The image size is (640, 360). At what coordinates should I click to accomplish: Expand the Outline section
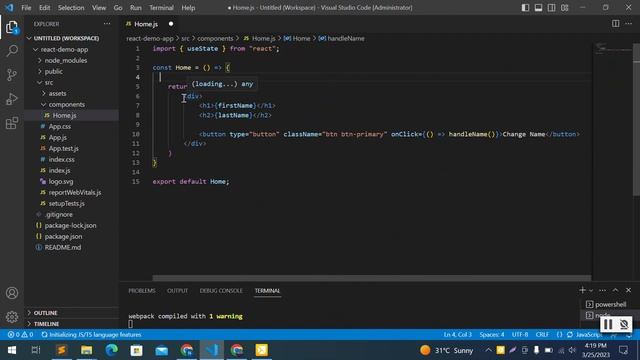point(45,313)
